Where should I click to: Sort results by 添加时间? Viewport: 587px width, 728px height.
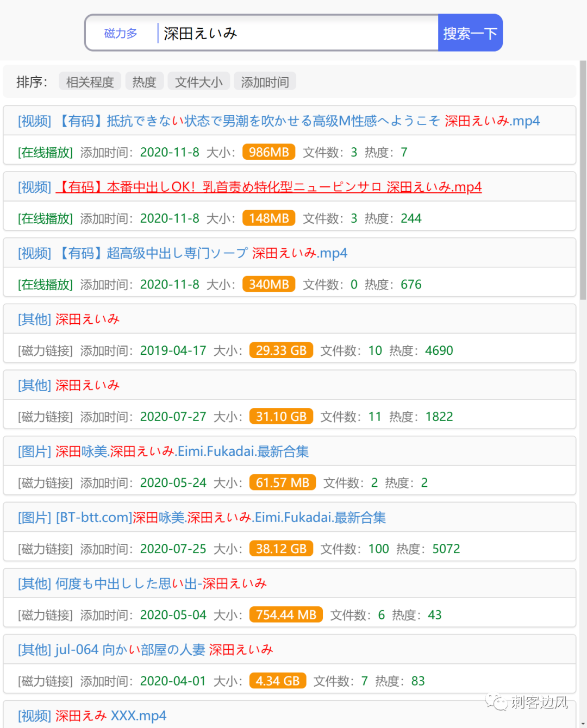click(265, 82)
